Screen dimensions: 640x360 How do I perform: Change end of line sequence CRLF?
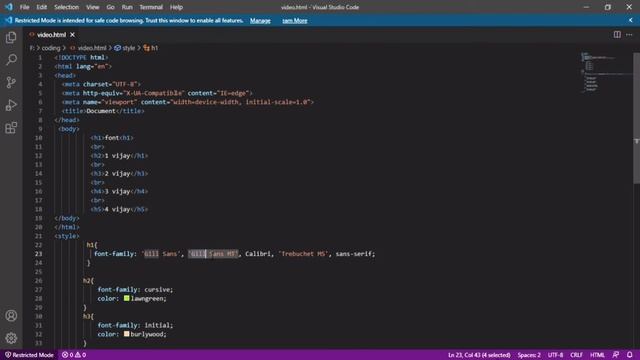point(576,355)
